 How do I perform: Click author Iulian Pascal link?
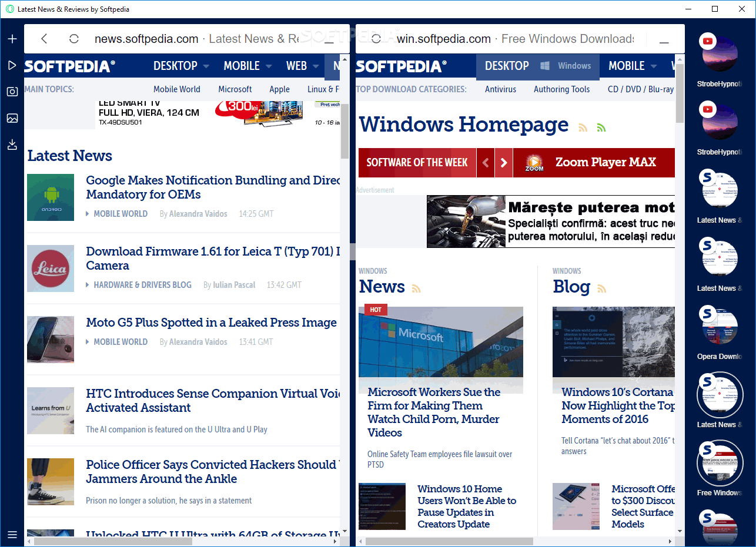(x=234, y=285)
